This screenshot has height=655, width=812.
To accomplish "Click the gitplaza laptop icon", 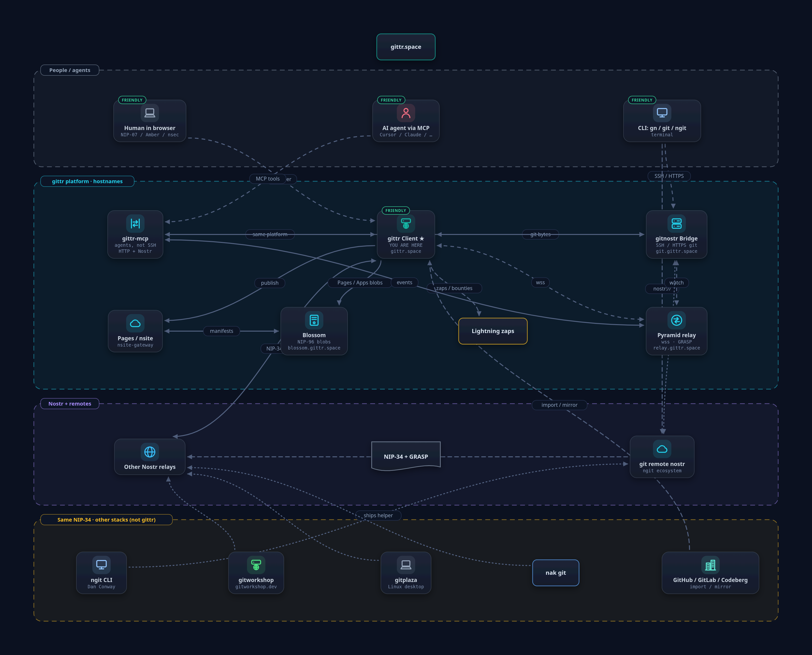I will tap(406, 565).
